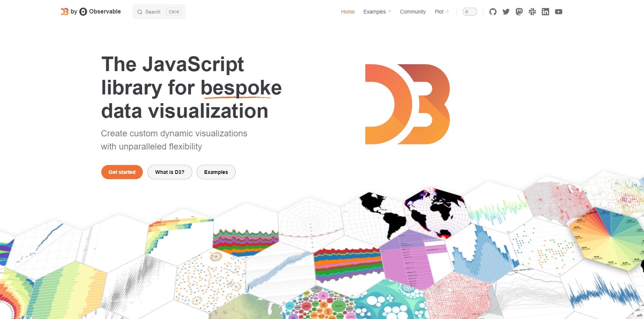Image resolution: width=644 pixels, height=319 pixels.
Task: Click the Search box
Action: 159,12
